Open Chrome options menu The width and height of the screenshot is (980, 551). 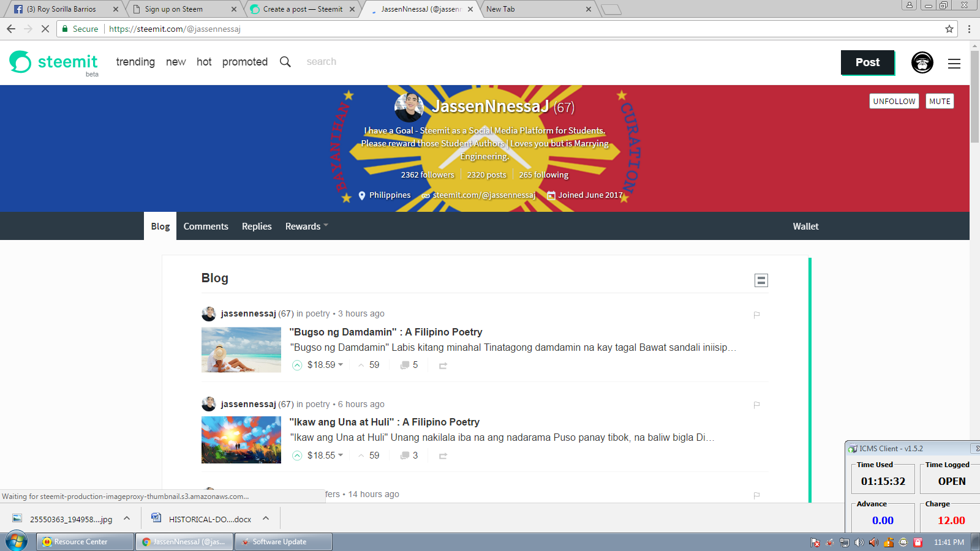pyautogui.click(x=969, y=29)
